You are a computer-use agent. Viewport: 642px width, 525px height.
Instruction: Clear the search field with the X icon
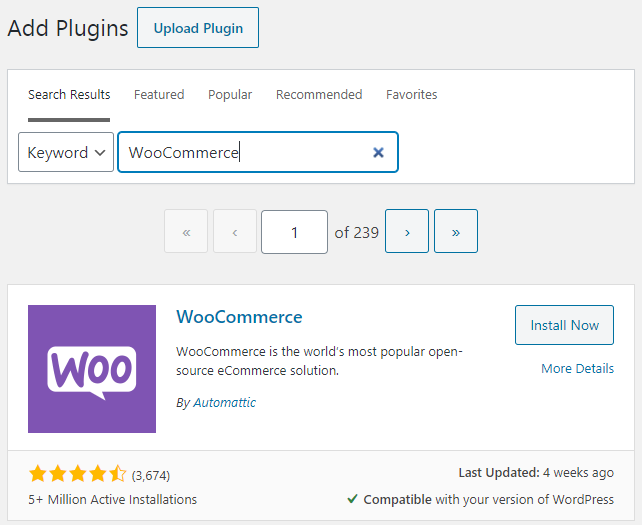click(x=378, y=152)
